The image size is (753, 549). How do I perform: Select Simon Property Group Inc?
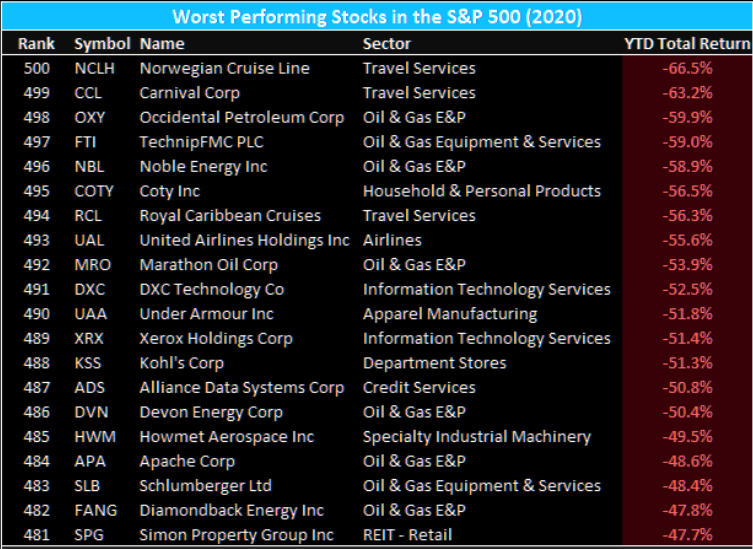point(236,535)
